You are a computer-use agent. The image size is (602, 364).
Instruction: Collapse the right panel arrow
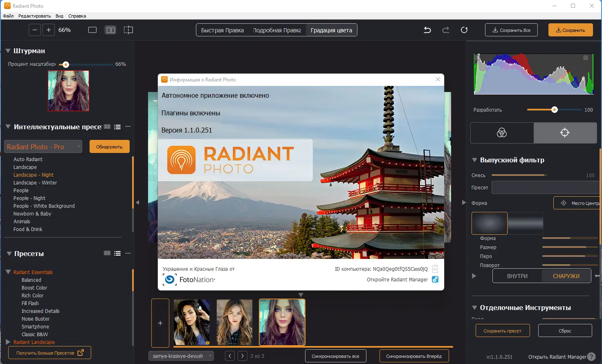(x=464, y=202)
